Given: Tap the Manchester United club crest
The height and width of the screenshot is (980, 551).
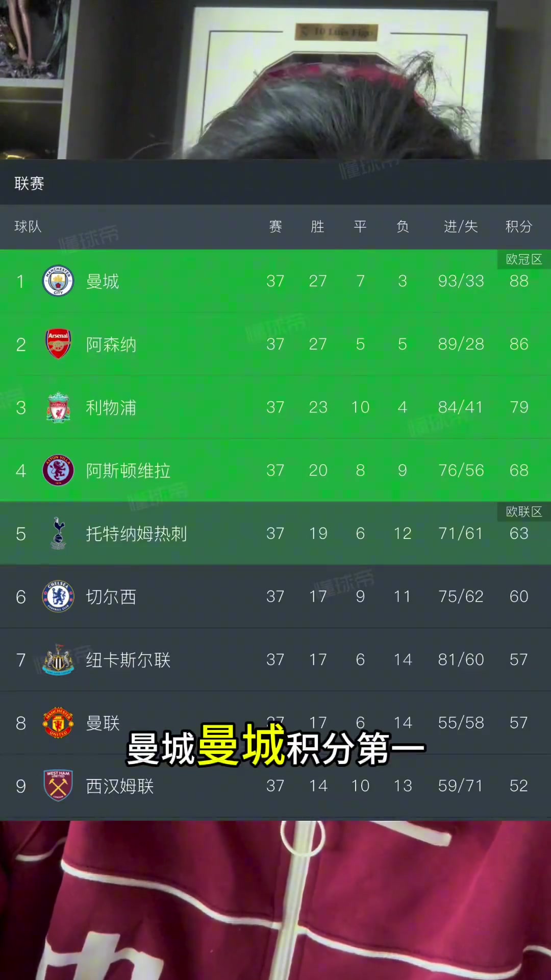Looking at the screenshot, I should tap(58, 723).
